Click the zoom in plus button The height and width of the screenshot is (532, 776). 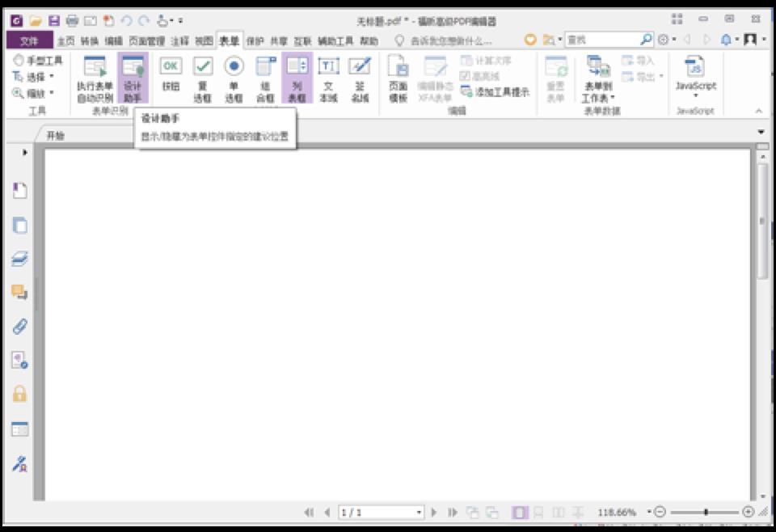click(749, 513)
